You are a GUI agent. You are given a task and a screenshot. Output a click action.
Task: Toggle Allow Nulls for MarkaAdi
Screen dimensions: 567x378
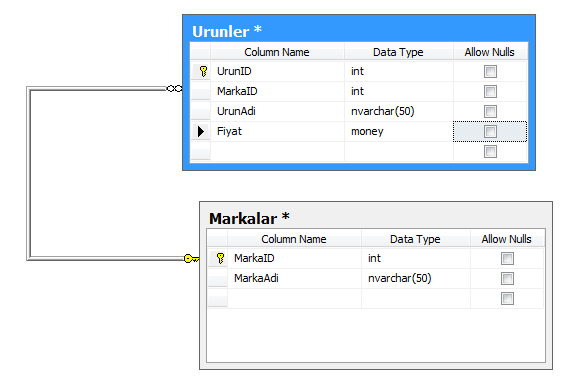click(x=507, y=279)
